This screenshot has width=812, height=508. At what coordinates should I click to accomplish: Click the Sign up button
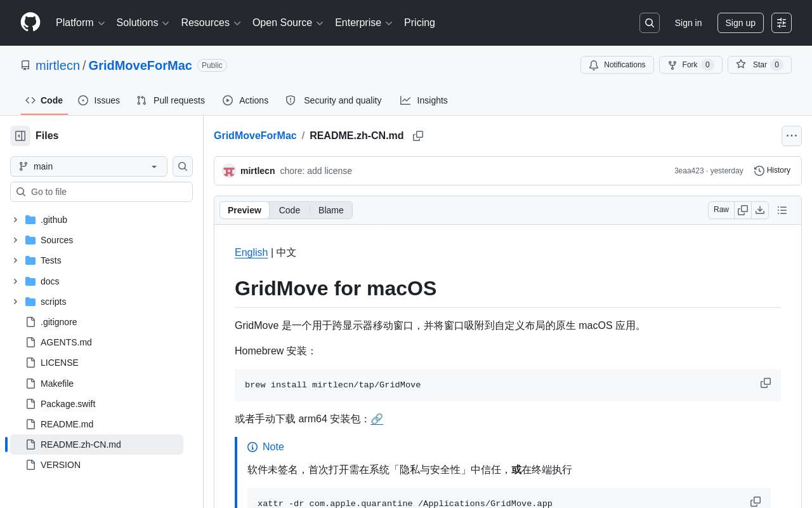740,23
